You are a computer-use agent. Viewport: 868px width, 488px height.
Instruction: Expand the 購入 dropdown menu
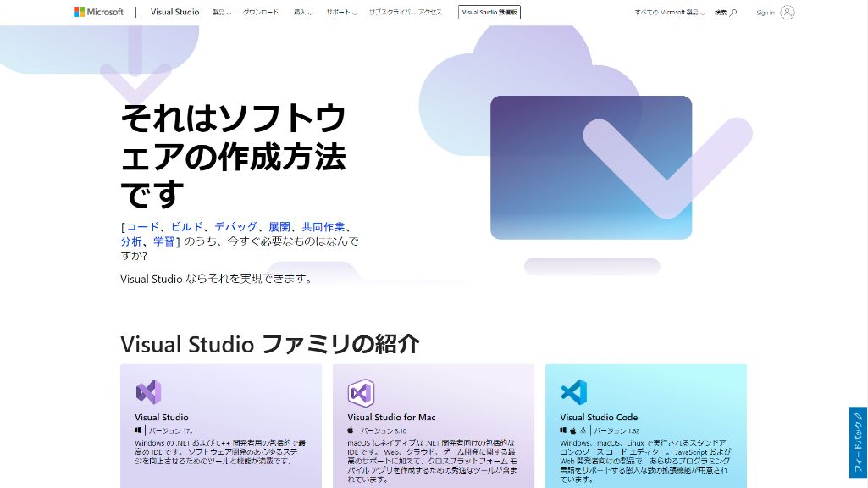click(x=303, y=12)
